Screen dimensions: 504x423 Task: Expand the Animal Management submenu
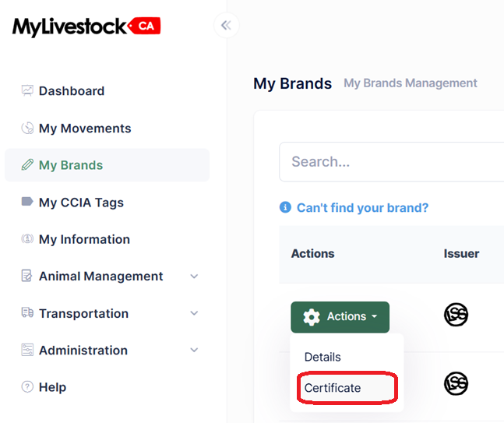194,276
